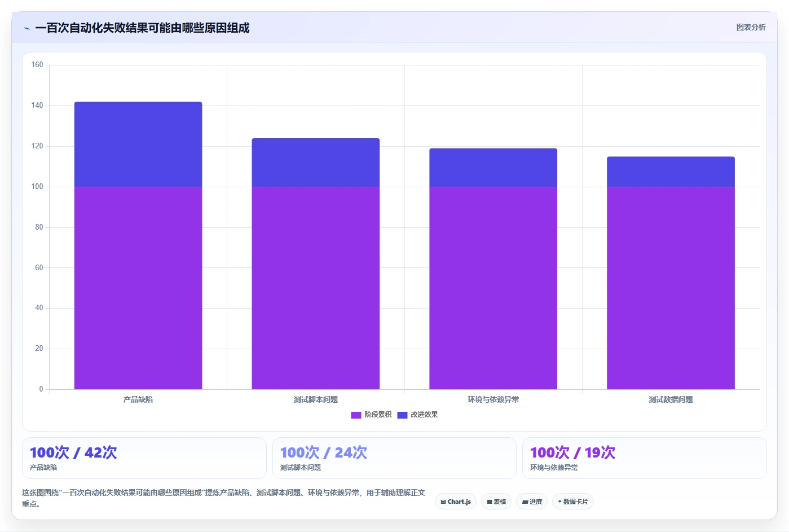
Task: Click the chart title 一百次自动化失败结果可能由哪些原因组成
Action: pyautogui.click(x=142, y=28)
